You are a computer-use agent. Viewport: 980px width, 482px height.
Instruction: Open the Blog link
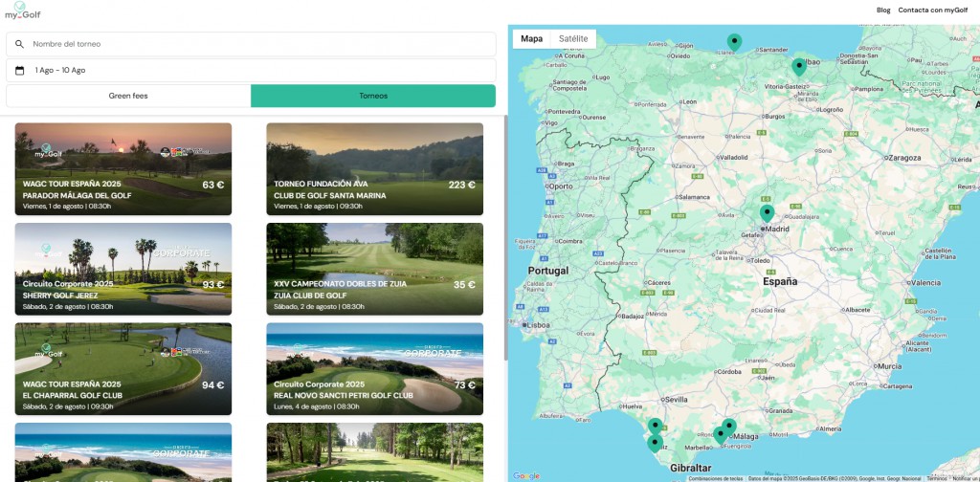[883, 10]
